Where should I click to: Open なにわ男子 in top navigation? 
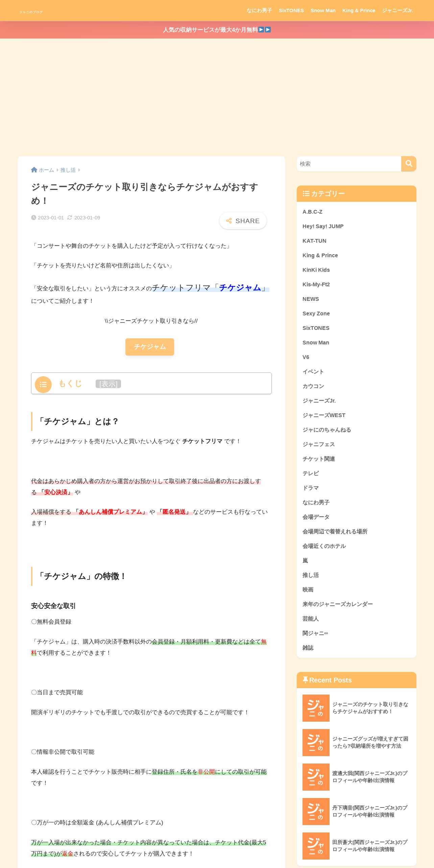pyautogui.click(x=259, y=10)
